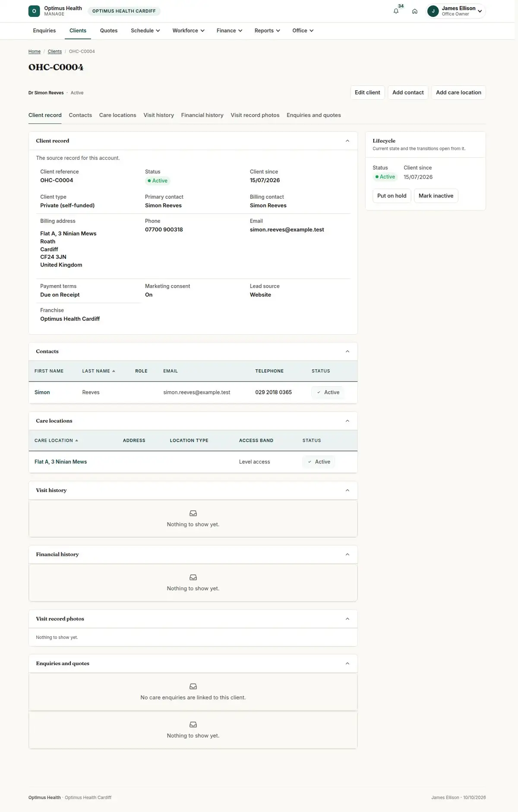Viewport: 518px width, 812px height.
Task: Click the James Ellison avatar
Action: pos(433,11)
